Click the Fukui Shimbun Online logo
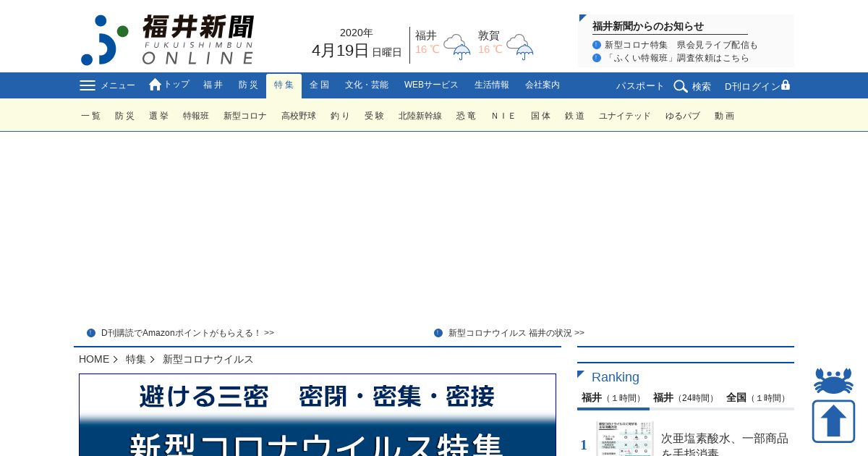This screenshot has width=868, height=456. [x=168, y=40]
